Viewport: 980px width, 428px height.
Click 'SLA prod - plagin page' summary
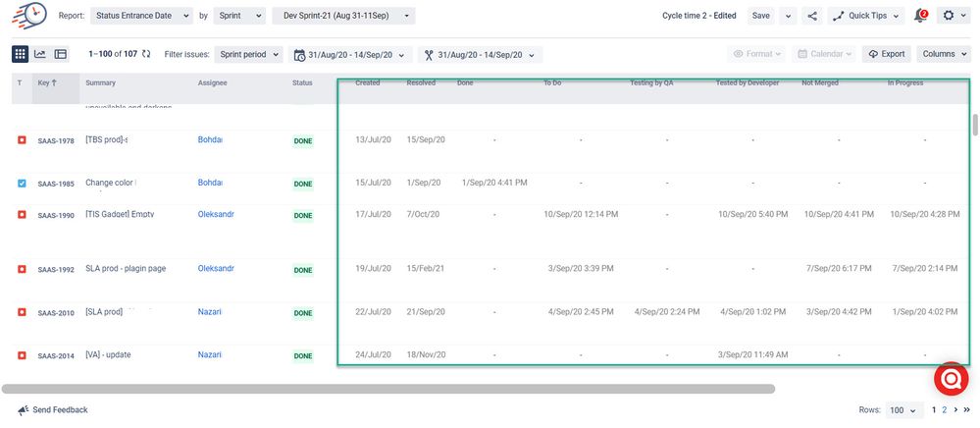coord(126,268)
